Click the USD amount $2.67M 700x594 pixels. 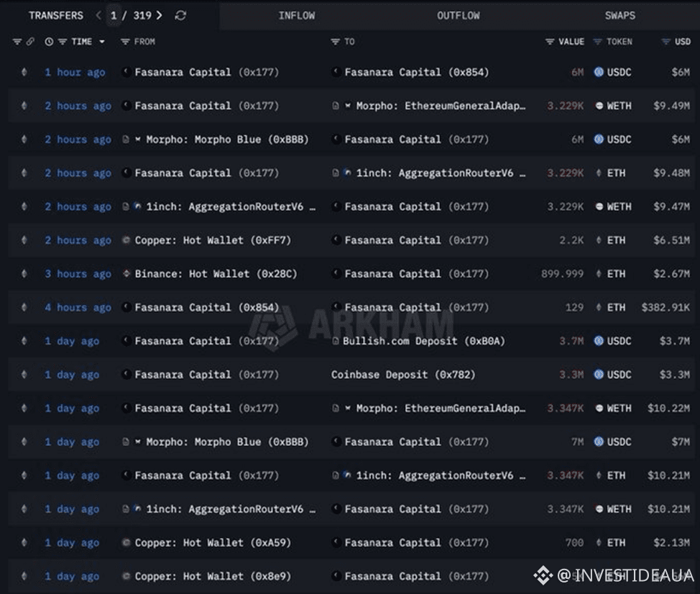[671, 274]
